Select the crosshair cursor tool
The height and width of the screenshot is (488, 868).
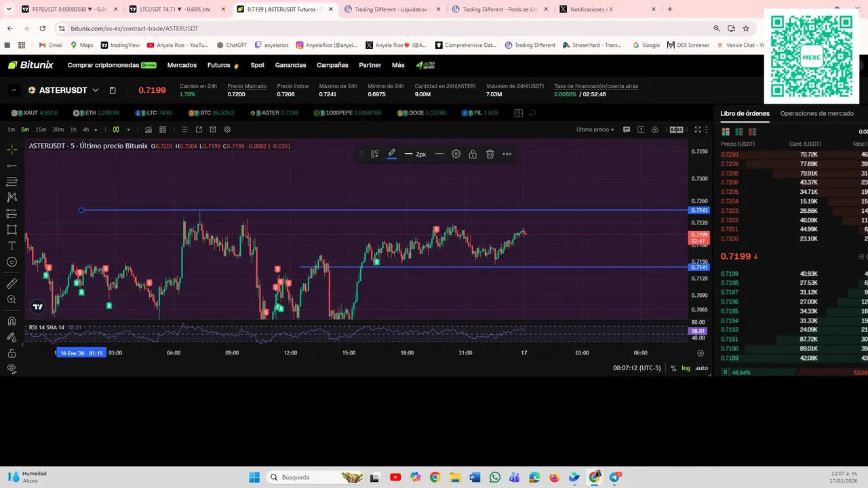(x=12, y=149)
